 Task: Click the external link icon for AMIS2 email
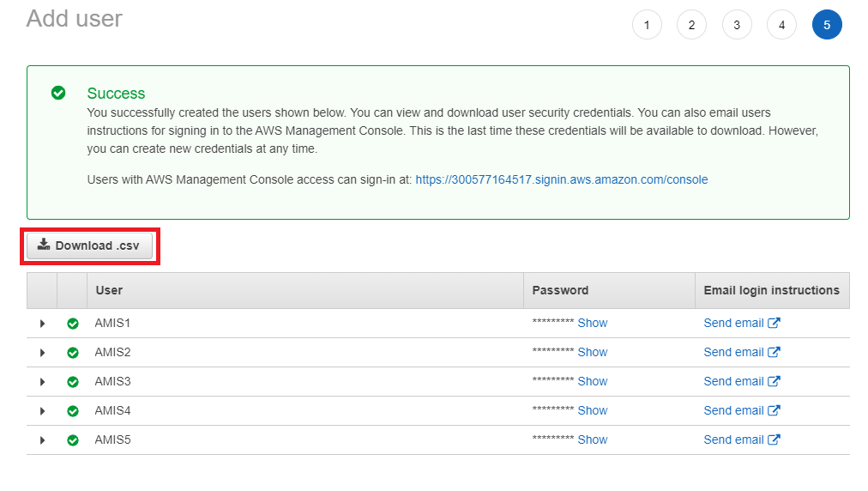pos(774,353)
